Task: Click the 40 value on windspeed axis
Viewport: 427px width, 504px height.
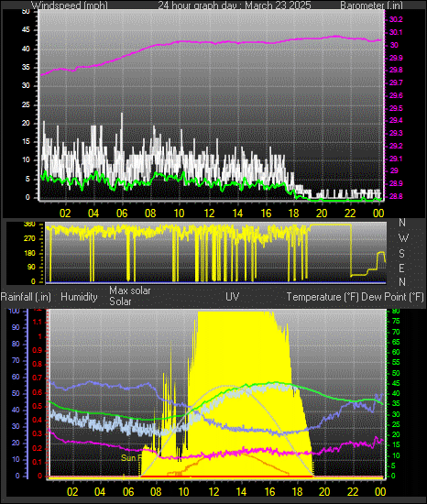Action: 26,49
